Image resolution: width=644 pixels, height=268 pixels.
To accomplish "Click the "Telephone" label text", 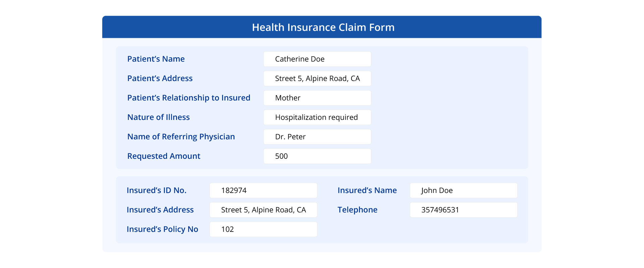I will coord(357,210).
